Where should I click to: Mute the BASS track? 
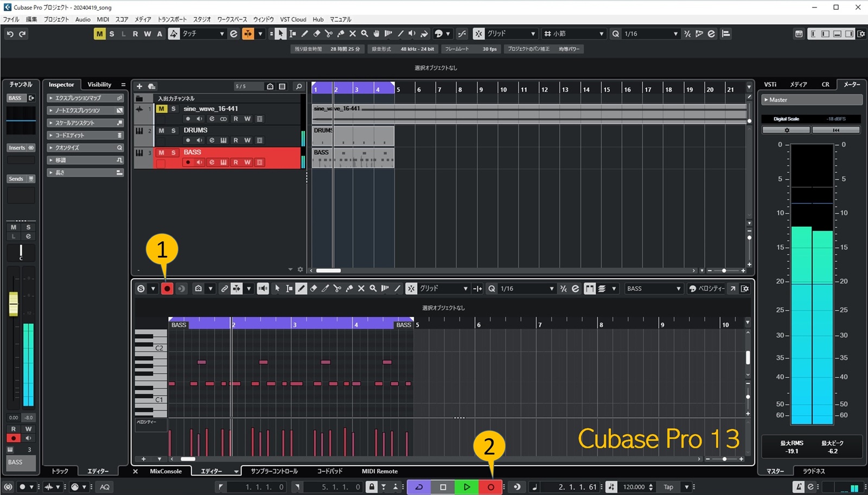coord(161,153)
